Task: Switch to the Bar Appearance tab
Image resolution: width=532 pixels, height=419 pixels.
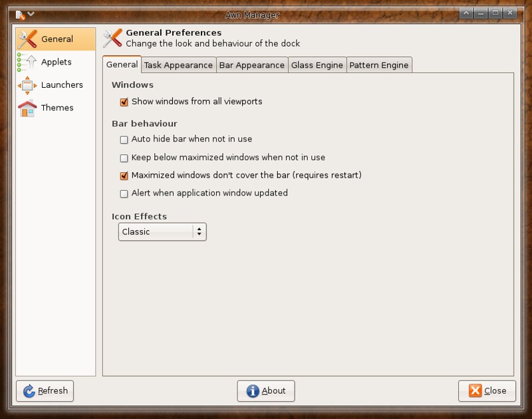Action: point(252,65)
